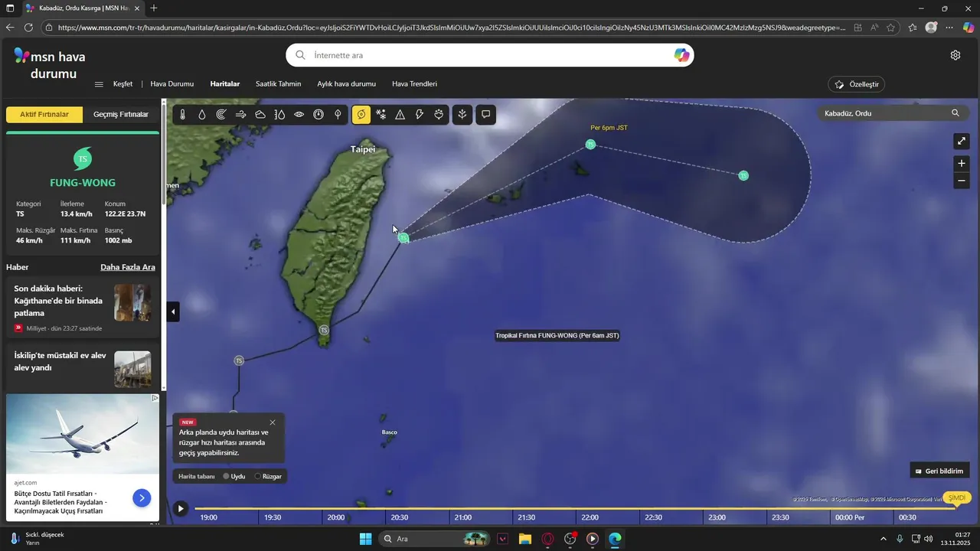The image size is (980, 551).
Task: Open the Windows Start menu
Action: click(365, 539)
